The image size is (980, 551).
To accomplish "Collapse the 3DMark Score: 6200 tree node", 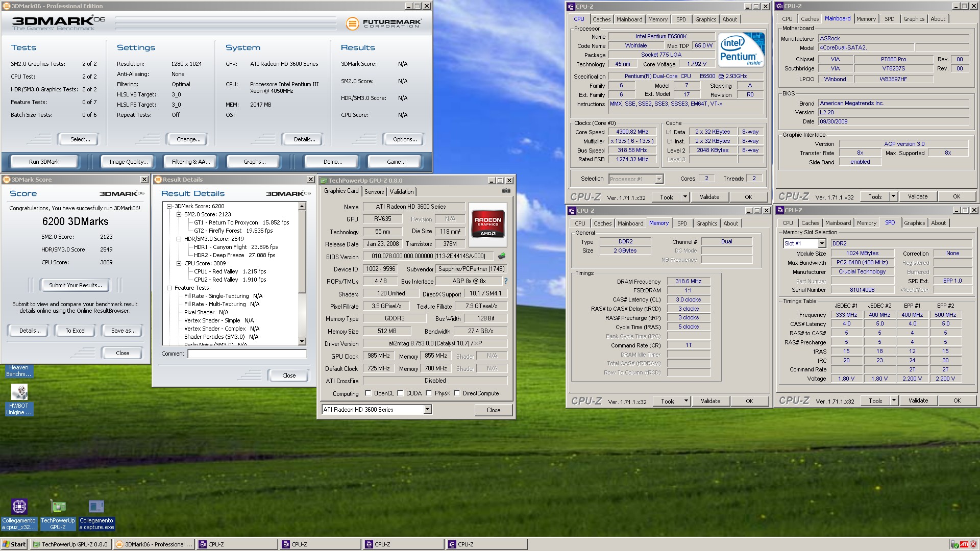I will coord(169,206).
